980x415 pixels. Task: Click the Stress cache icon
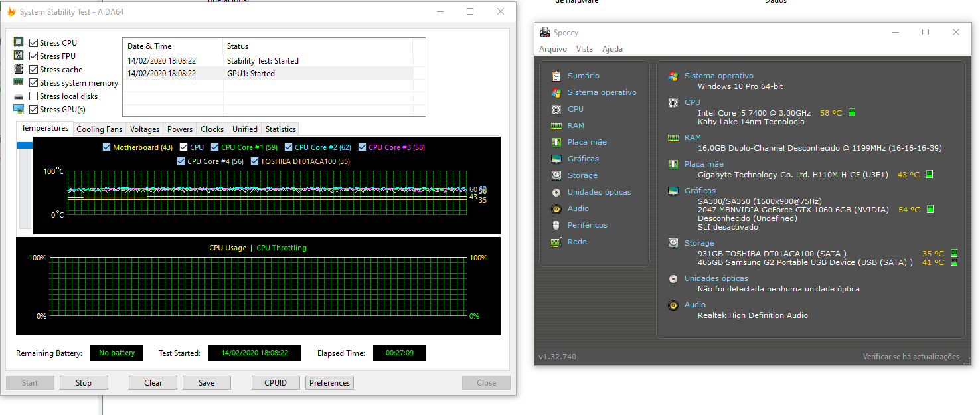click(19, 69)
